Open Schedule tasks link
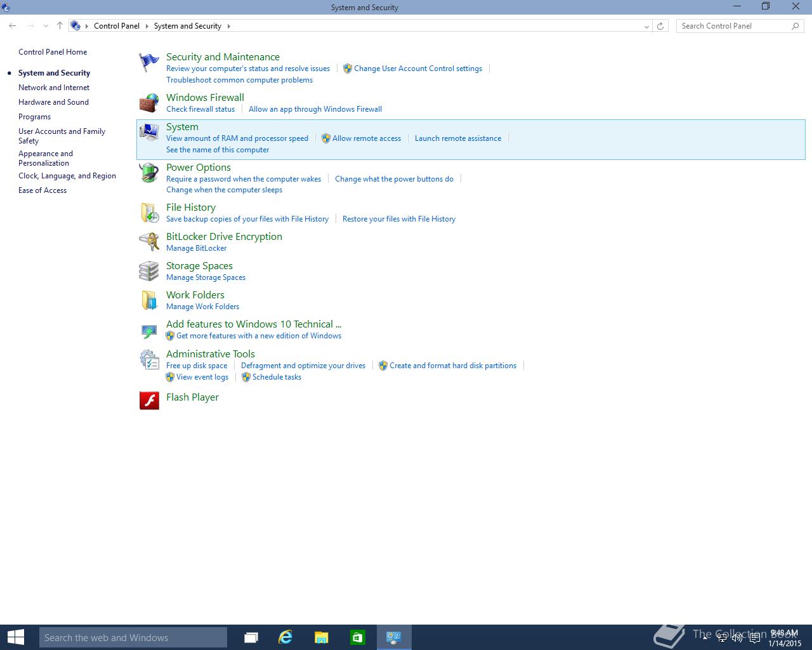Screen dimensions: 812x650 (277, 377)
